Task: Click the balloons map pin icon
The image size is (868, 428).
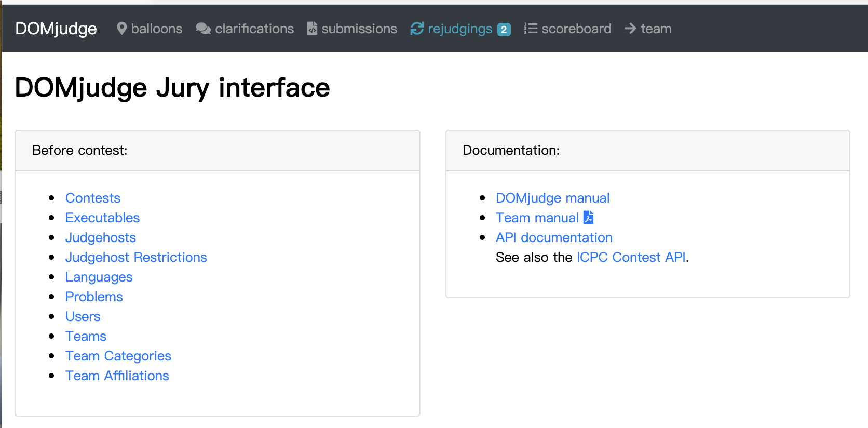Action: click(x=122, y=29)
